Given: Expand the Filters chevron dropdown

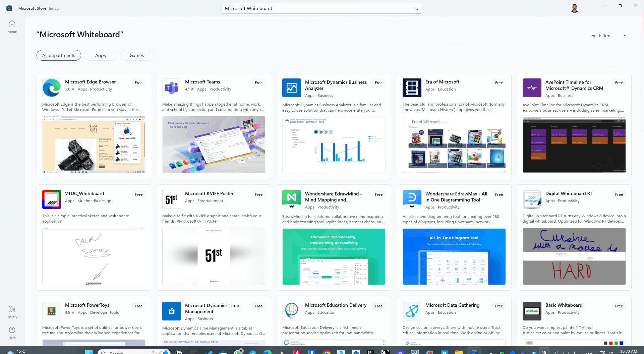Looking at the screenshot, I should (625, 36).
